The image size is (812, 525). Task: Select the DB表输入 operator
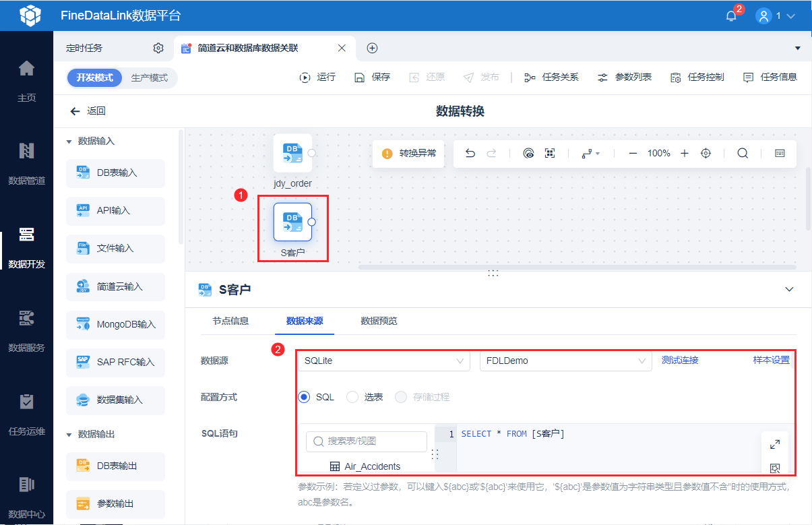click(115, 173)
